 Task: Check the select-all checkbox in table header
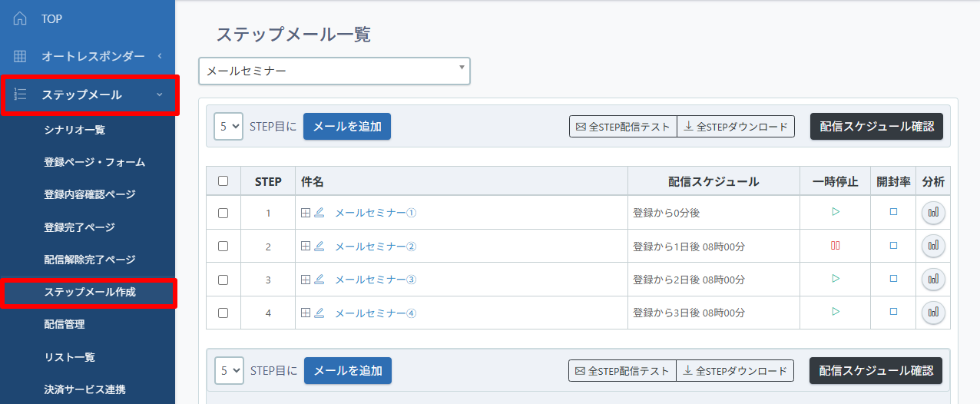click(223, 181)
